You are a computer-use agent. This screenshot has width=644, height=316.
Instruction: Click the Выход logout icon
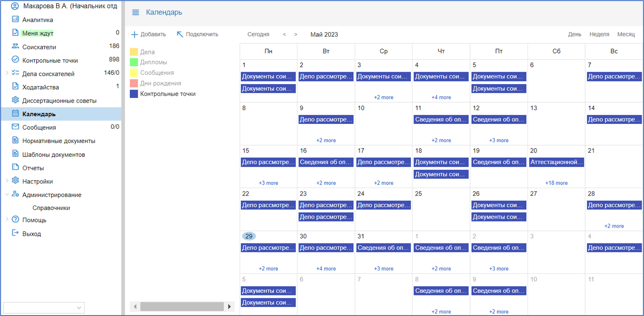click(x=15, y=233)
